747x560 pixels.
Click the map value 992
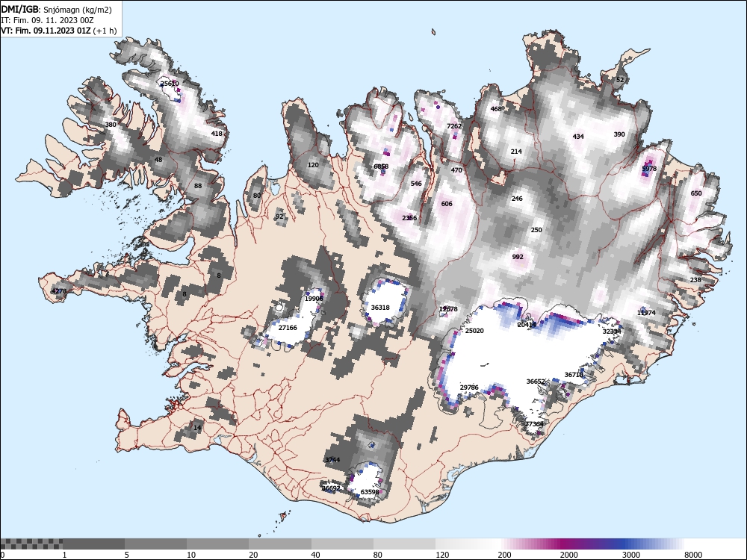pos(518,257)
